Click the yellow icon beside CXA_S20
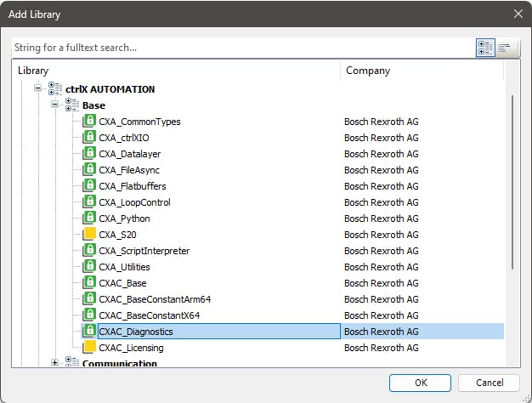The height and width of the screenshot is (403, 532). pyautogui.click(x=89, y=234)
